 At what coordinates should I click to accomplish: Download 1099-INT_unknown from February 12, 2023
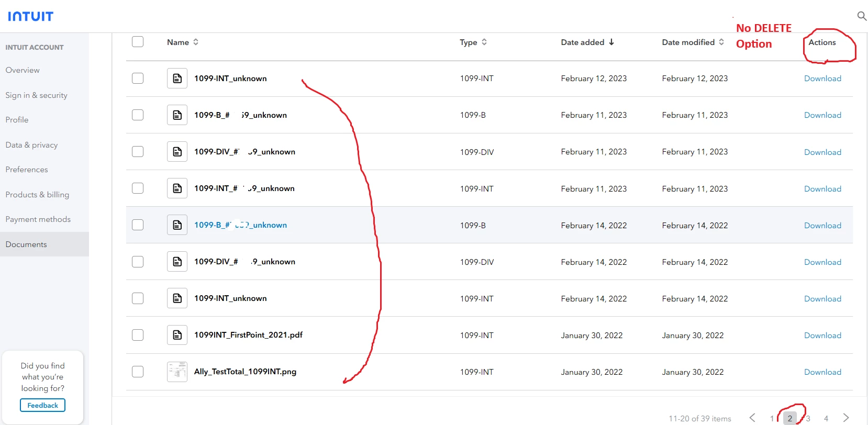coord(822,79)
